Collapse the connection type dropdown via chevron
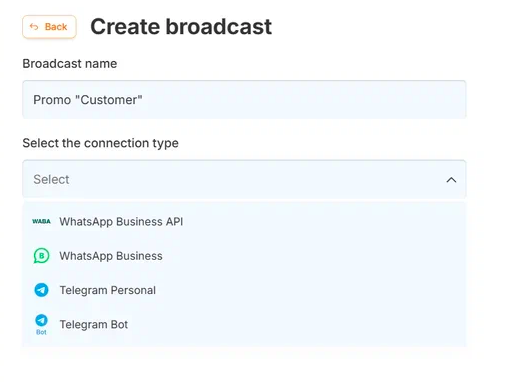This screenshot has width=519, height=392. click(x=451, y=180)
